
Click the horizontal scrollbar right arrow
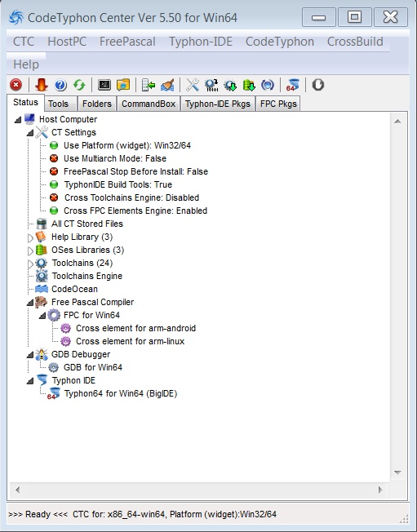coord(380,490)
